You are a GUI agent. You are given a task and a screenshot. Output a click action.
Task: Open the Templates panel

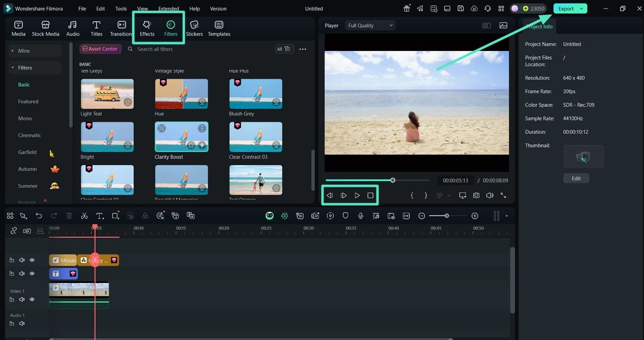tap(219, 28)
